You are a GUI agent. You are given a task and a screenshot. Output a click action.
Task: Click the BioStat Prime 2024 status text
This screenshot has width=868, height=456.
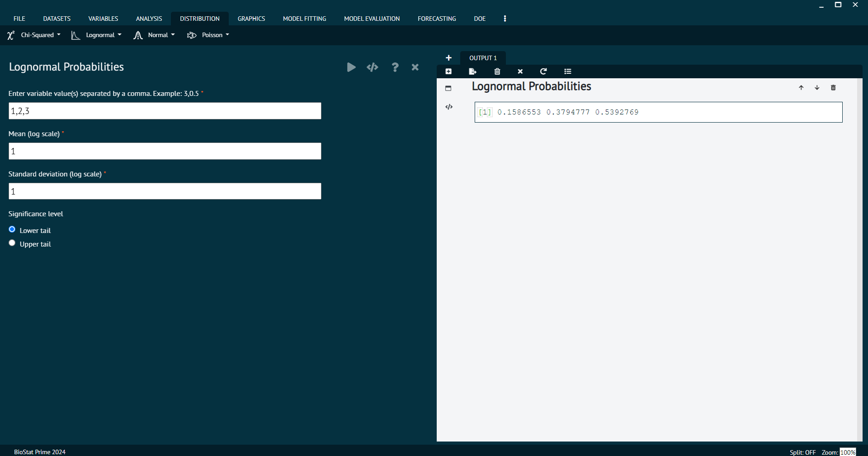pyautogui.click(x=40, y=452)
